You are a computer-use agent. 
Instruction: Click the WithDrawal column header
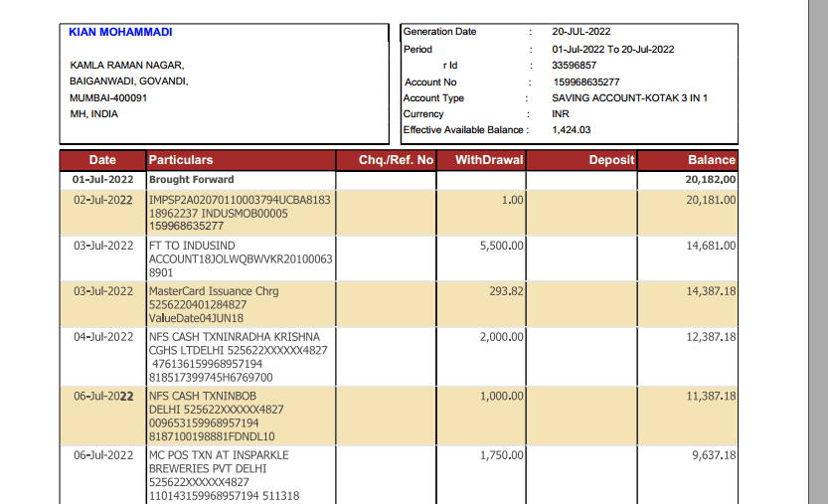coord(489,160)
